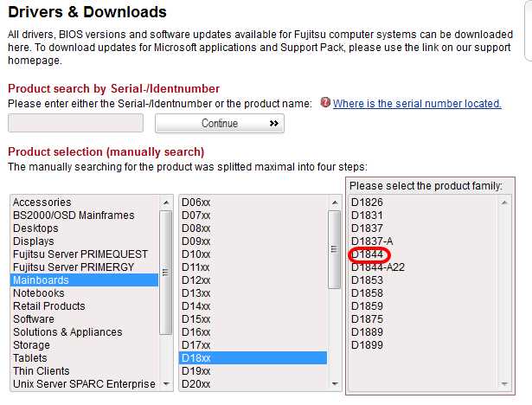Select Retail Products category

(x=84, y=306)
